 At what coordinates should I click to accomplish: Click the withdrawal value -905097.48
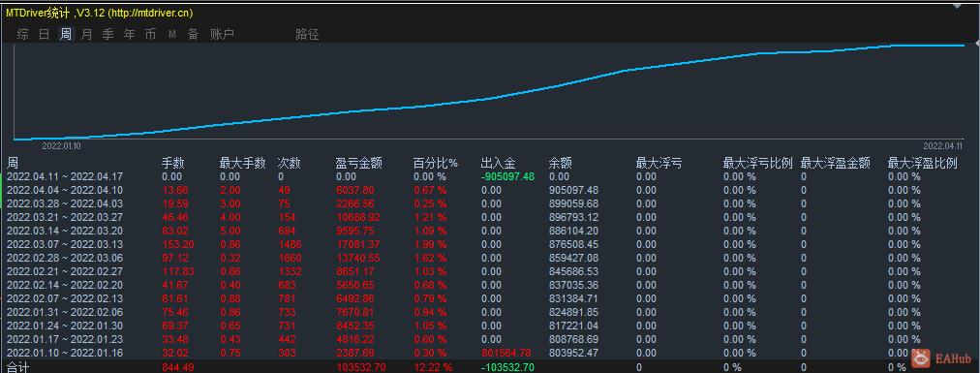point(507,177)
